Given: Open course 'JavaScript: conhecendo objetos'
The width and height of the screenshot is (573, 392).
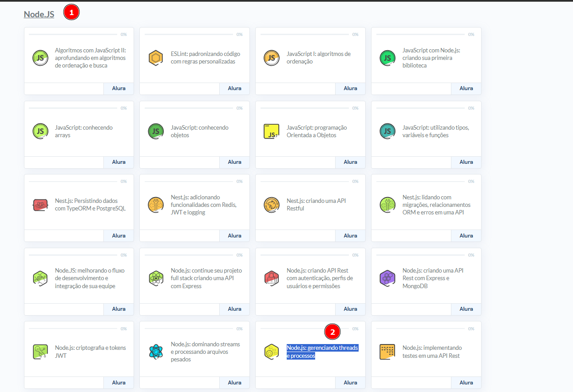Looking at the screenshot, I should [x=200, y=131].
